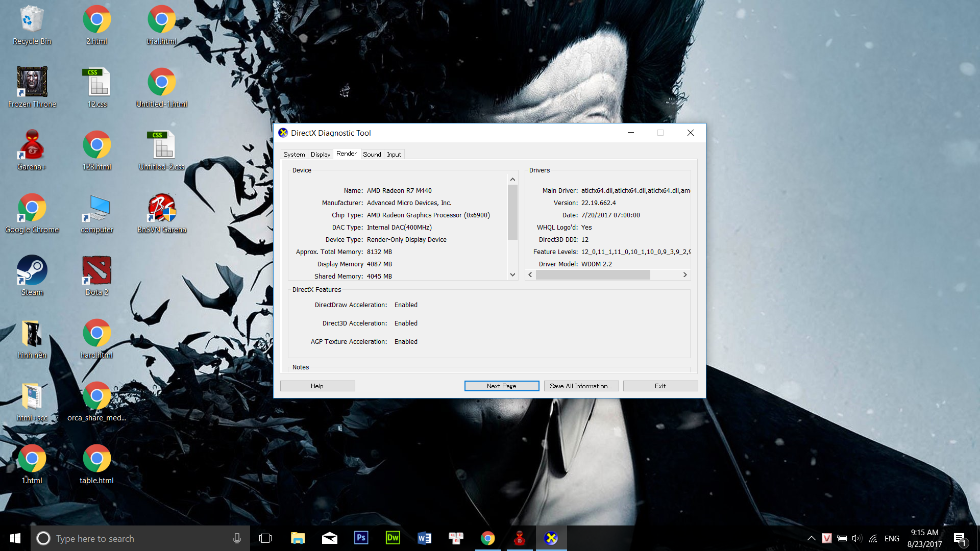Select the Render tab

point(347,154)
